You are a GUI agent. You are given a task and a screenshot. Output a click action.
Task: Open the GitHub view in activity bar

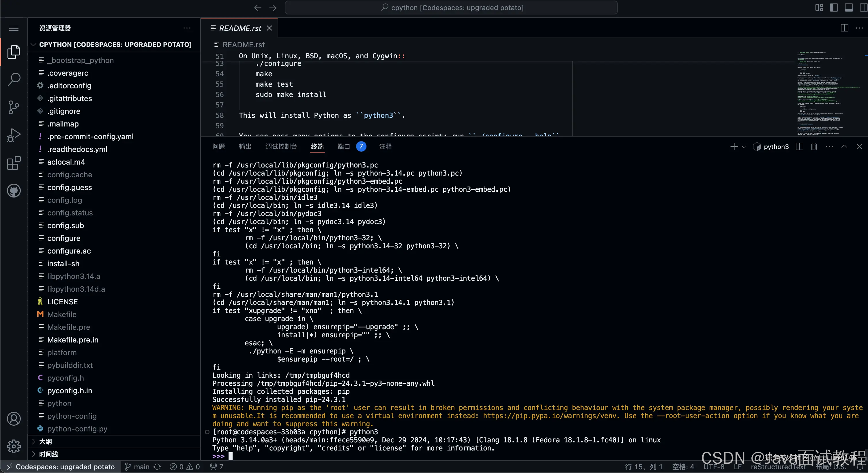(x=14, y=191)
